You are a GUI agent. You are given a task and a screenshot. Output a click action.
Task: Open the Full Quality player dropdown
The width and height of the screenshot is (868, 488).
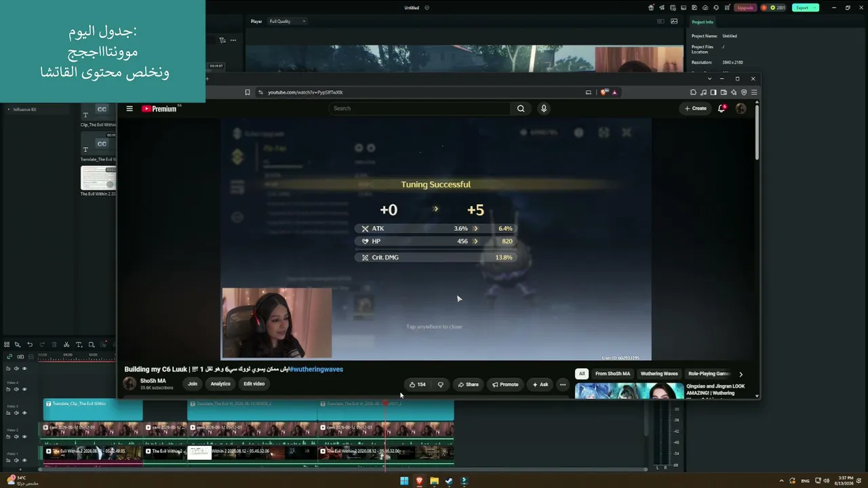(288, 21)
